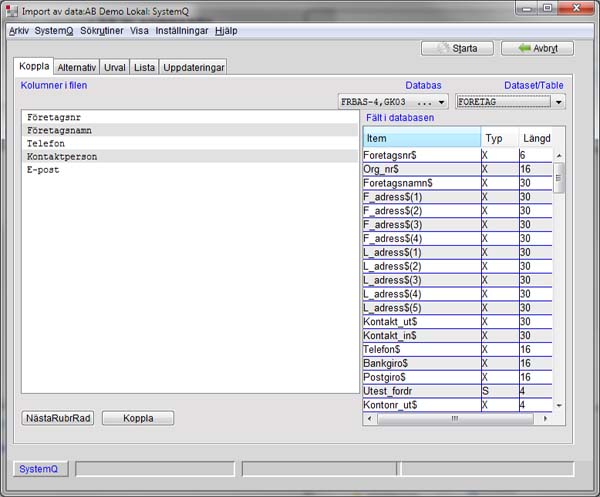600x497 pixels.
Task: Click the NästaRubrRad button
Action: point(58,418)
